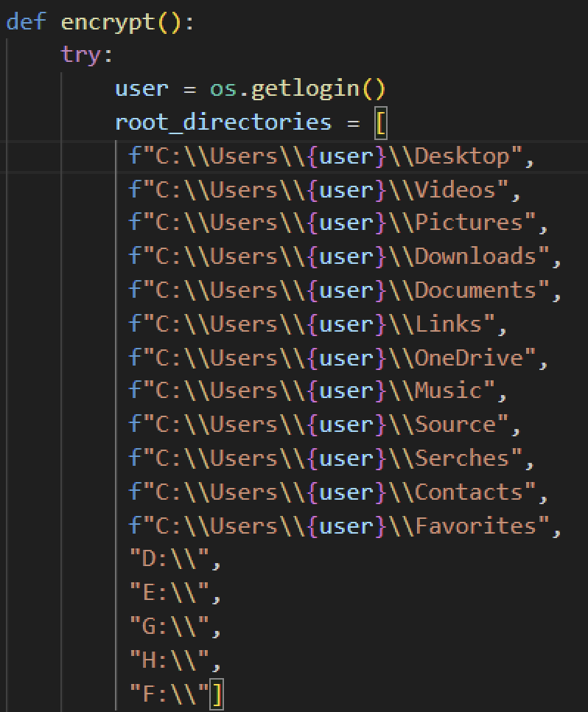Screen dimensions: 588x712
Task: Click the 'os' module name
Action: (x=223, y=90)
